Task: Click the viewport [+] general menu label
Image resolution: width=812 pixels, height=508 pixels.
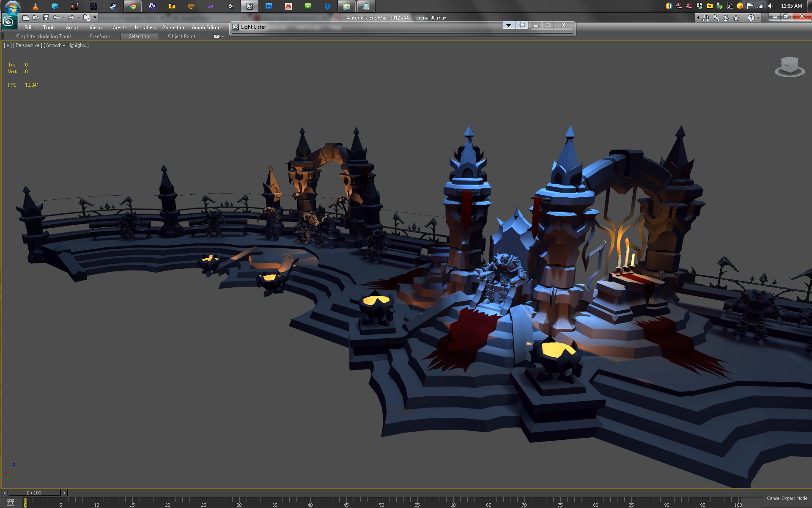Action: (8, 45)
